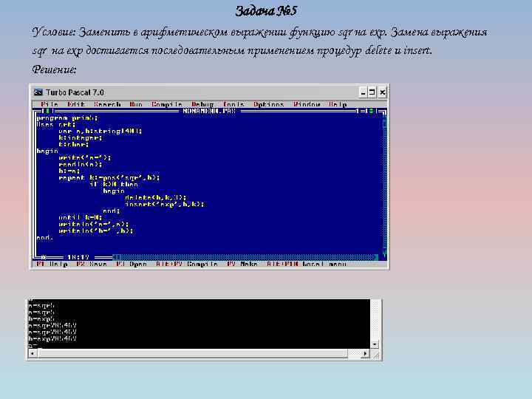532x399 pixels.
Task: Click F1 Help in the status line
Action: point(52,264)
